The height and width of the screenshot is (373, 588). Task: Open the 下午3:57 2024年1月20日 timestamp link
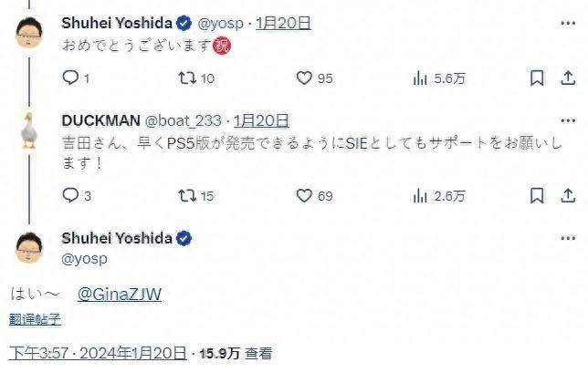98,353
